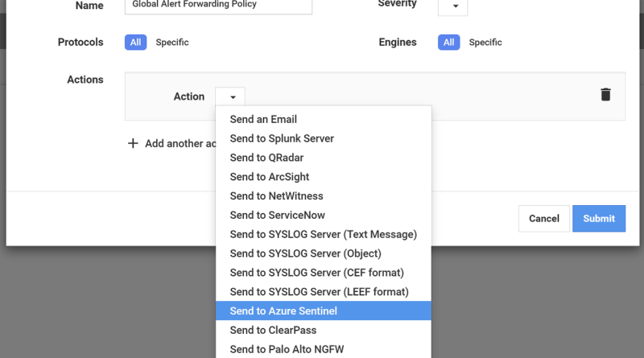Delete the action with trash icon
The height and width of the screenshot is (358, 644).
605,94
